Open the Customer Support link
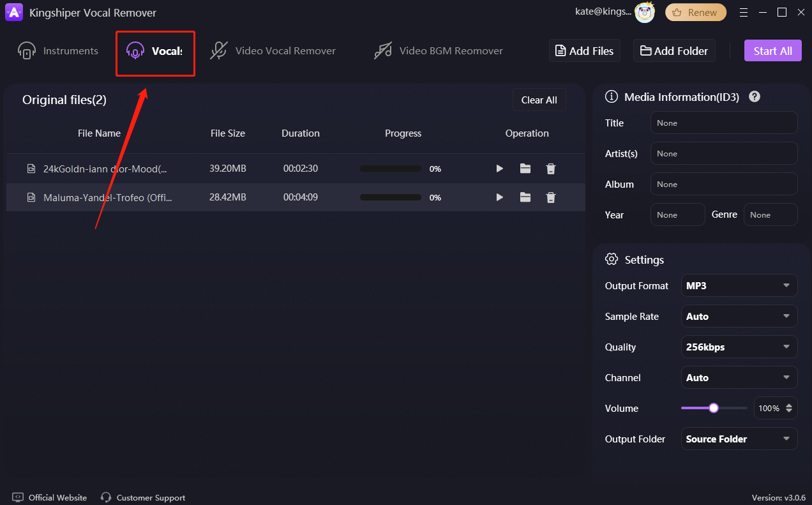Viewport: 812px width, 505px height. pyautogui.click(x=143, y=497)
